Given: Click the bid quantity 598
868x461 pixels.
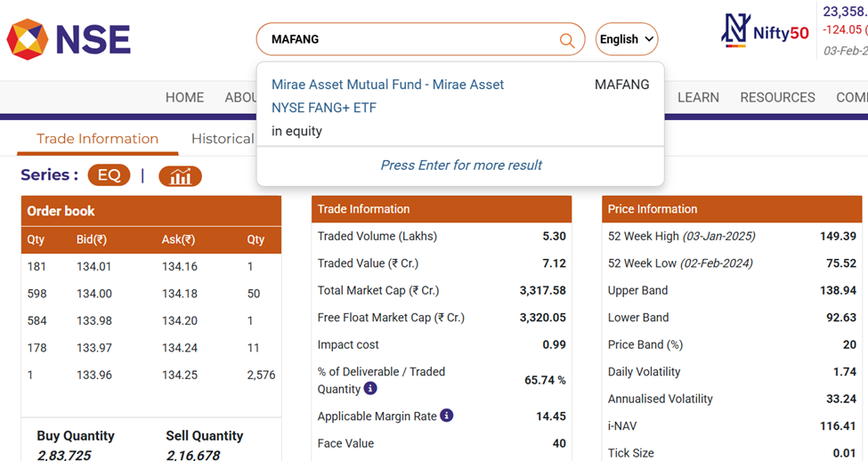Looking at the screenshot, I should (x=37, y=294).
